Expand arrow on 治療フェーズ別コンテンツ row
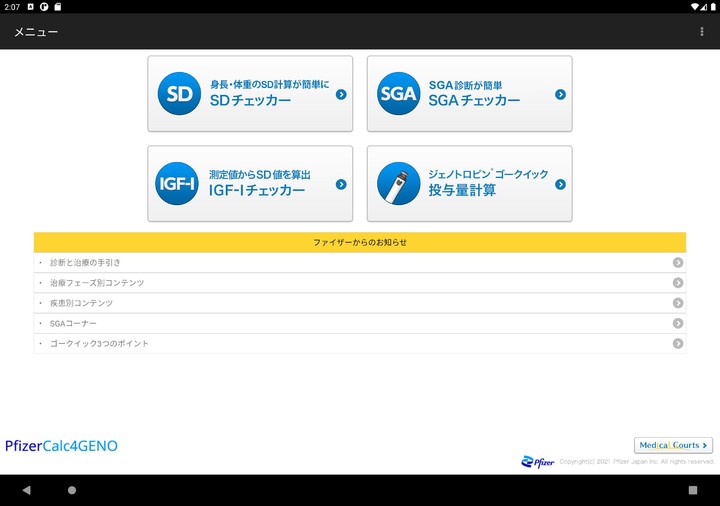 click(x=678, y=283)
